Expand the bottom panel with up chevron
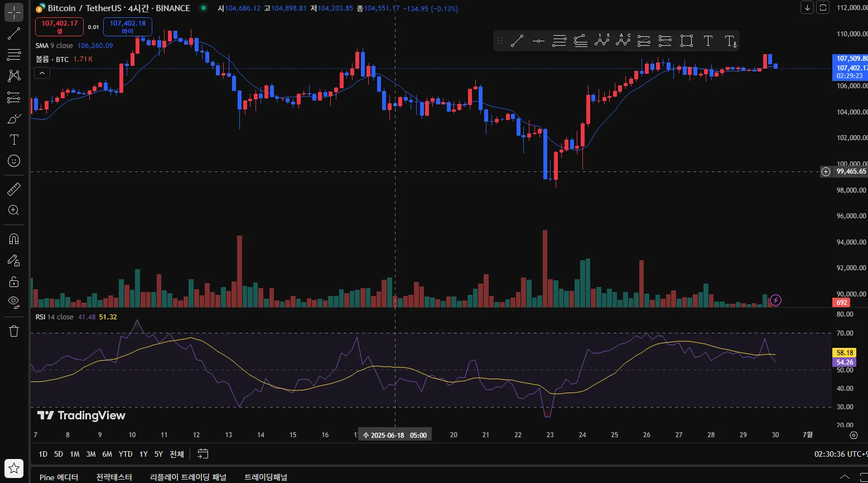Image resolution: width=868 pixels, height=483 pixels. click(x=846, y=476)
